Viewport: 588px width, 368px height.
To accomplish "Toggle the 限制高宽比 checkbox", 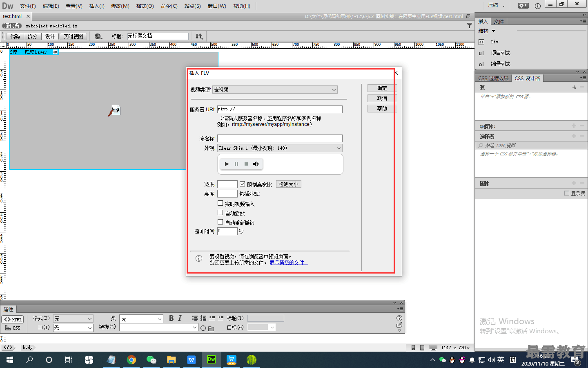I will pyautogui.click(x=243, y=184).
